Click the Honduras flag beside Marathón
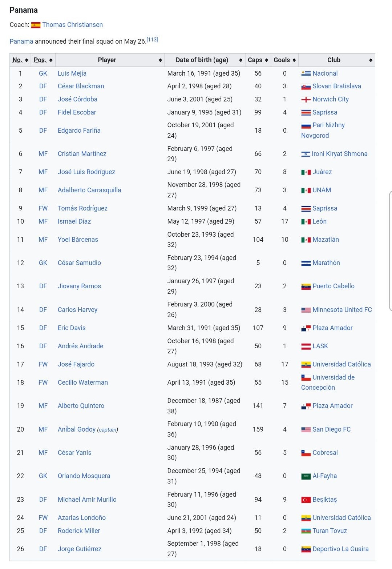Viewport: 392px width, 569px height. (x=306, y=263)
